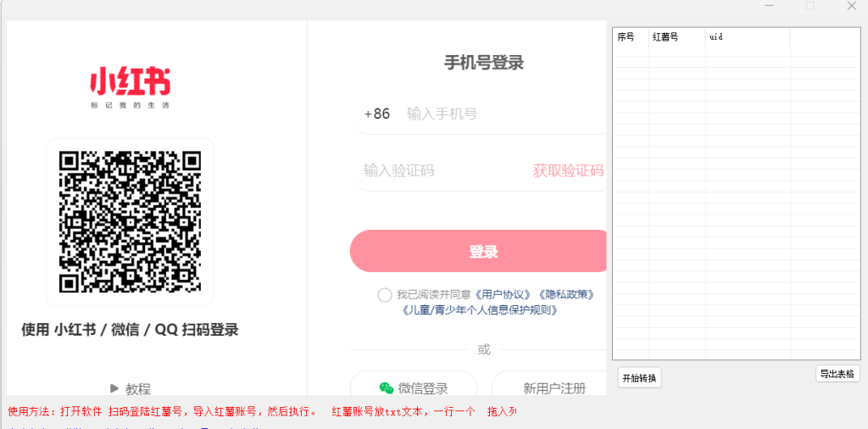Viewport: 868px width, 429px height.
Task: Open the 《用户协议》 link
Action: click(x=504, y=295)
